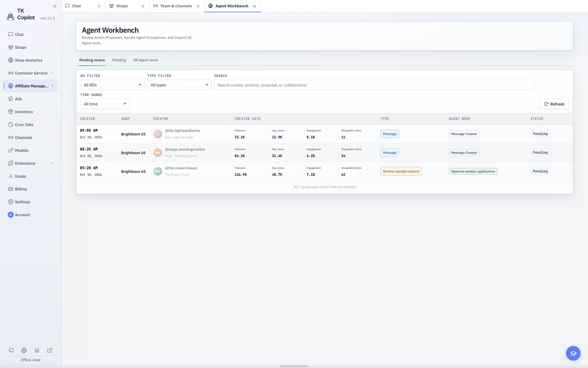Open Shops in the sidebar

click(x=30, y=47)
